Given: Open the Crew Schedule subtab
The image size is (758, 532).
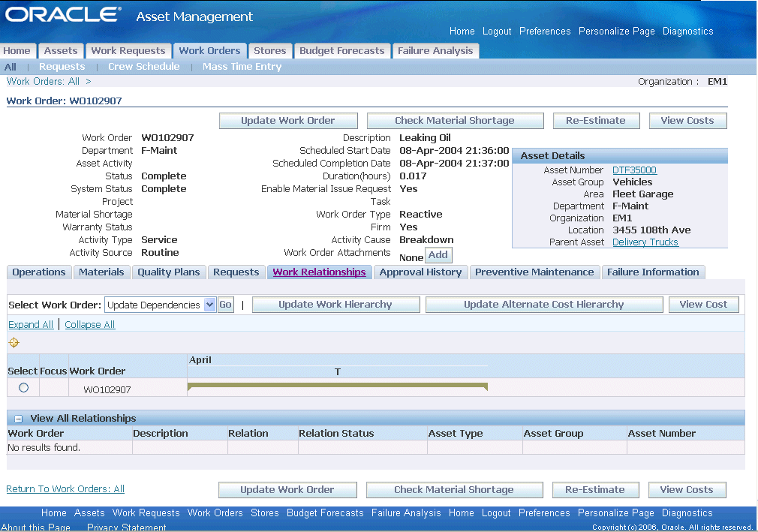Looking at the screenshot, I should 143,67.
